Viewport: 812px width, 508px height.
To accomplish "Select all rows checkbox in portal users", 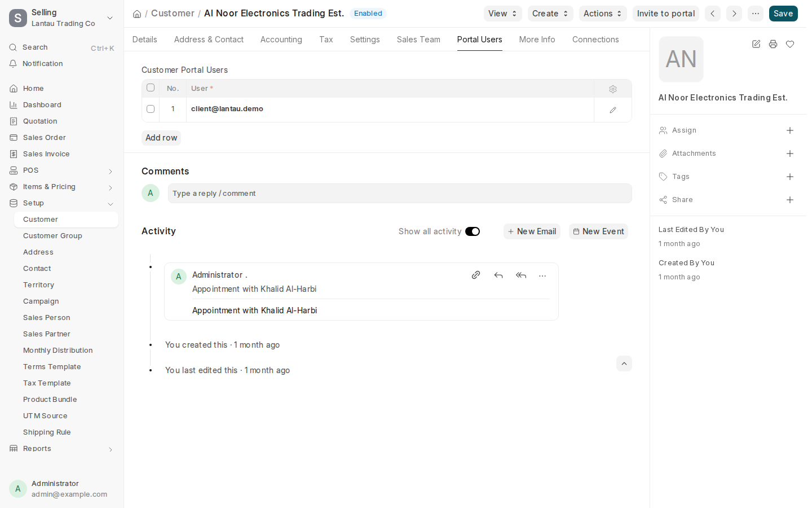I will pyautogui.click(x=151, y=87).
